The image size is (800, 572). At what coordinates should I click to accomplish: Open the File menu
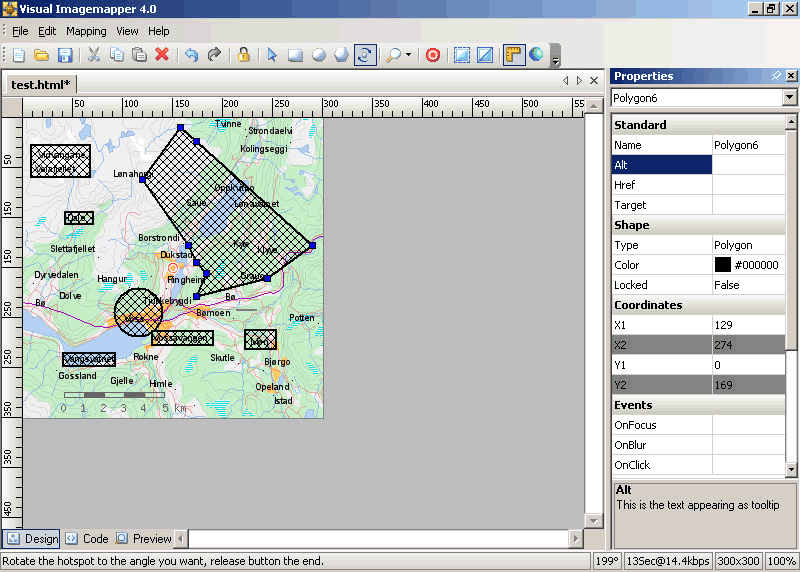(x=20, y=31)
